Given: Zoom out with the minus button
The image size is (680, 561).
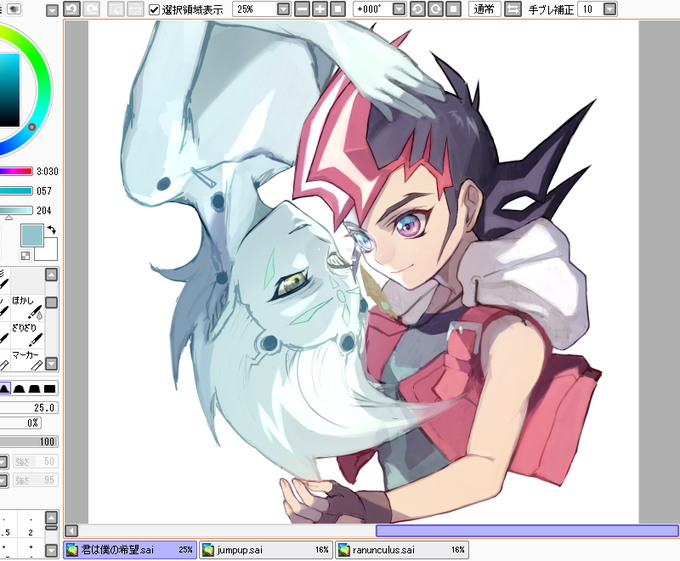Looking at the screenshot, I should pyautogui.click(x=302, y=9).
